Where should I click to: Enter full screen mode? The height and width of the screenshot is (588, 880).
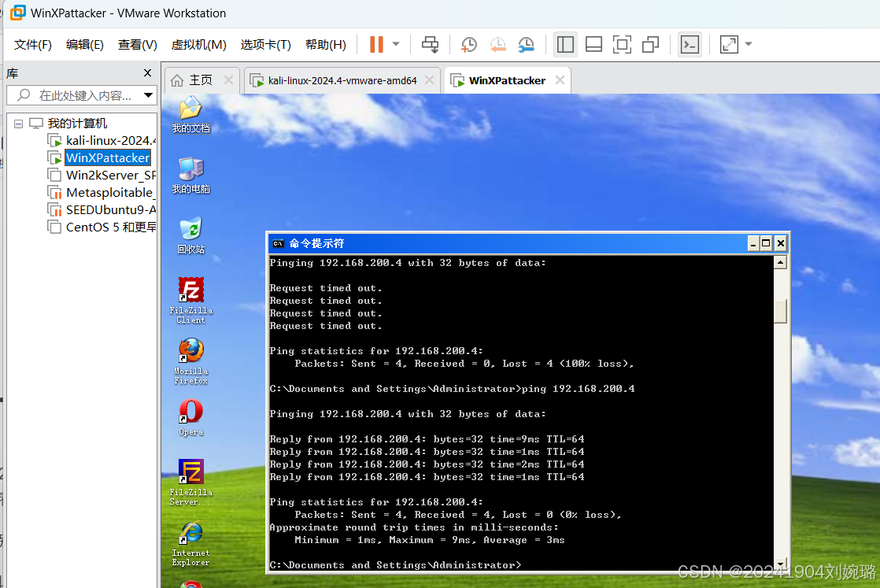click(x=622, y=44)
